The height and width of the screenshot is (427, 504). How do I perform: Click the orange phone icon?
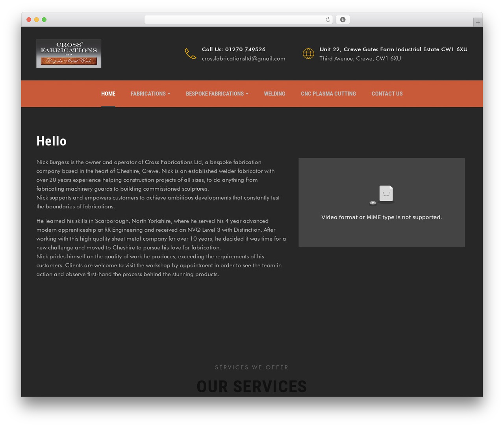click(x=191, y=54)
